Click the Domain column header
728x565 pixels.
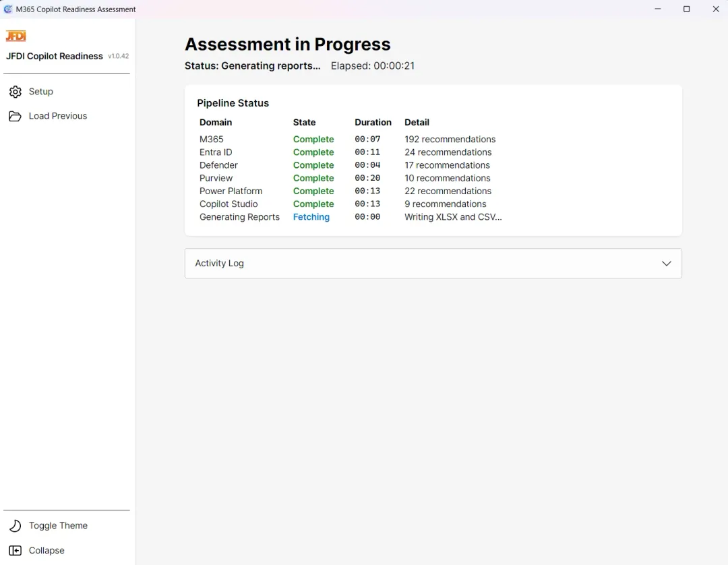click(x=216, y=123)
